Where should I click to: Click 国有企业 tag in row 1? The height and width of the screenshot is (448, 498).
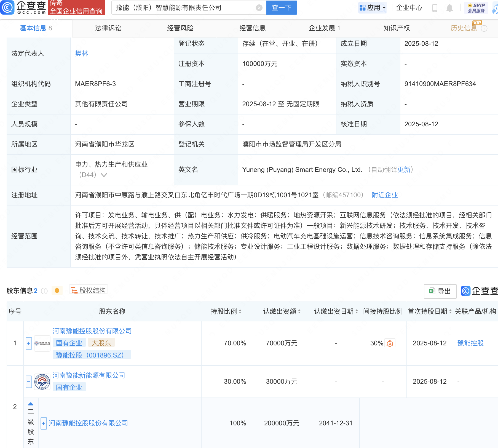69,343
